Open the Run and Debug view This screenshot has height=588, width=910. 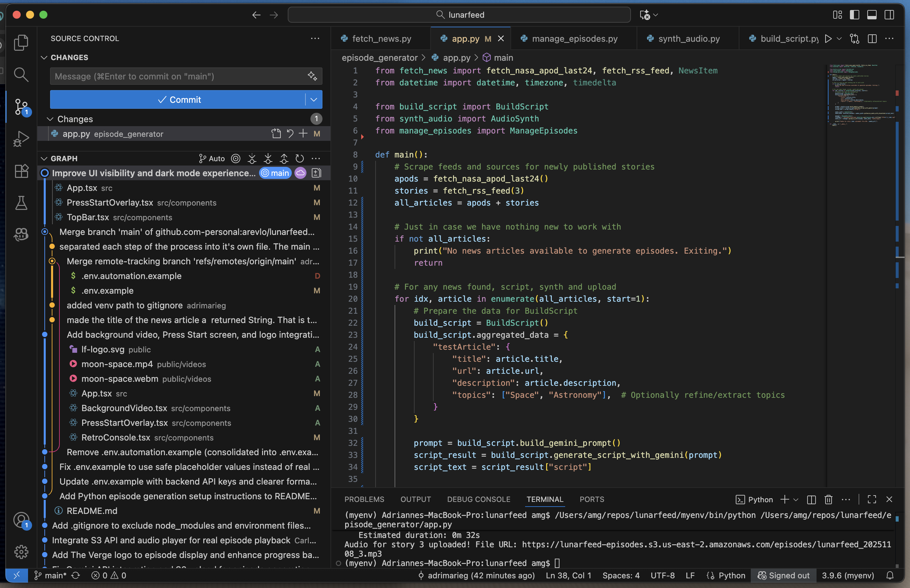click(21, 138)
